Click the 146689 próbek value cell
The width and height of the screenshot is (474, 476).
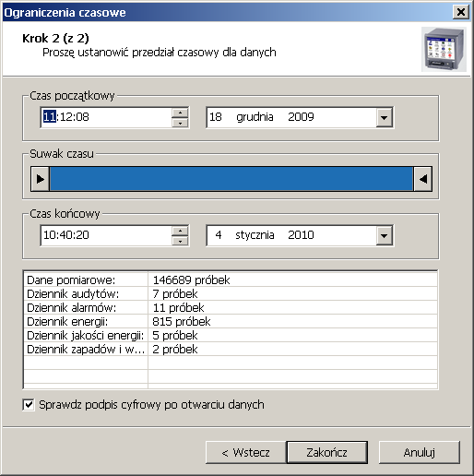click(292, 280)
